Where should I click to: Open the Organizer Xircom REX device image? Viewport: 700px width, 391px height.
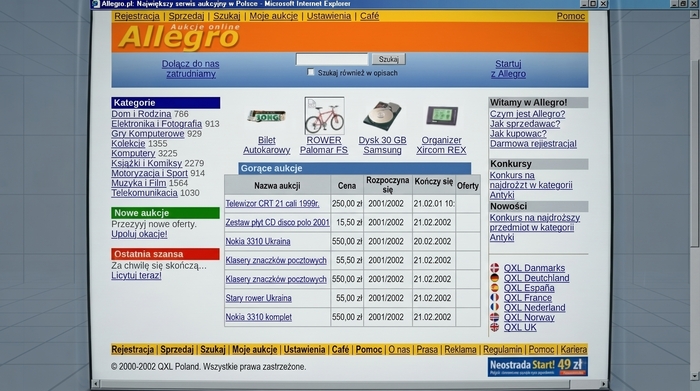442,116
